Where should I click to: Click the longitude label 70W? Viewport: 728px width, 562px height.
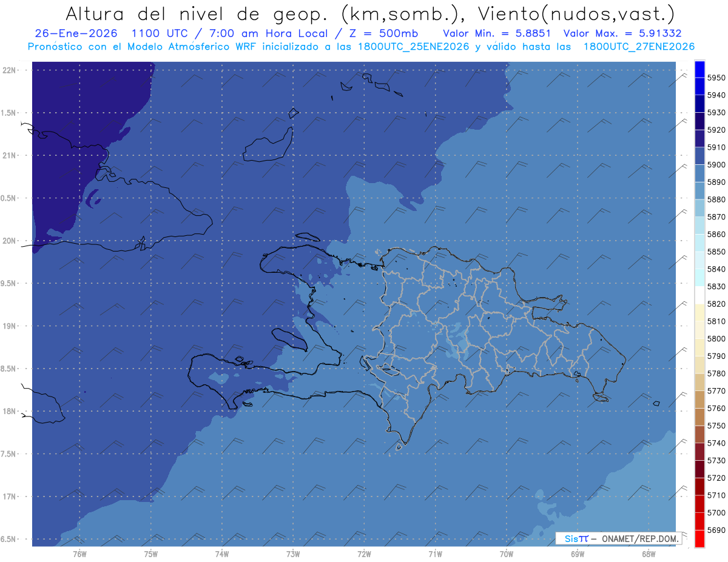507,554
